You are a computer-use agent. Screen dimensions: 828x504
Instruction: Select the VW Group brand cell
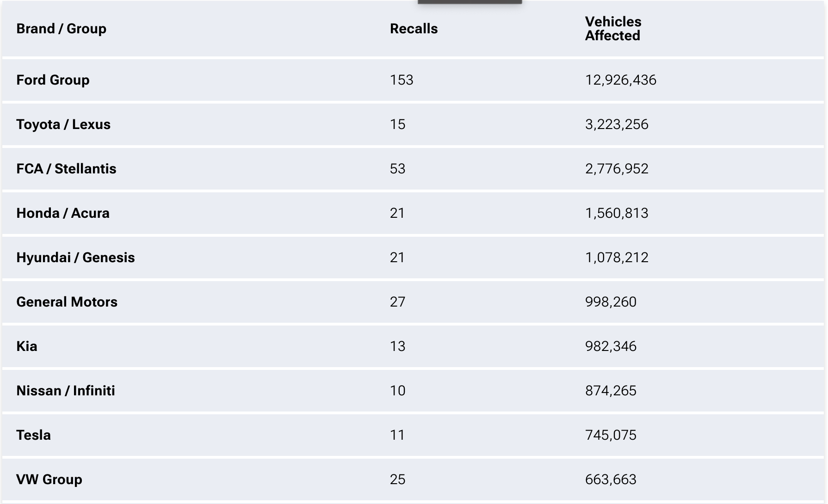click(49, 479)
